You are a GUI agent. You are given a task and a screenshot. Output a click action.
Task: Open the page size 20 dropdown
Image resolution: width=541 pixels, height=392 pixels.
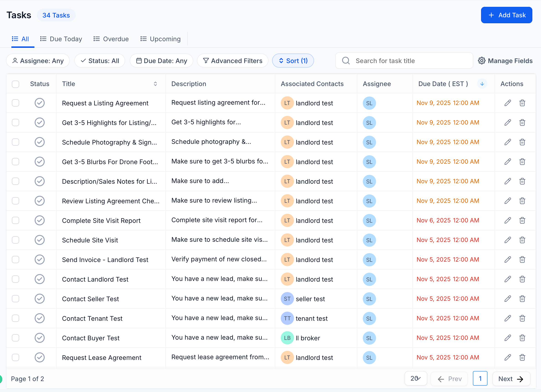coord(415,378)
